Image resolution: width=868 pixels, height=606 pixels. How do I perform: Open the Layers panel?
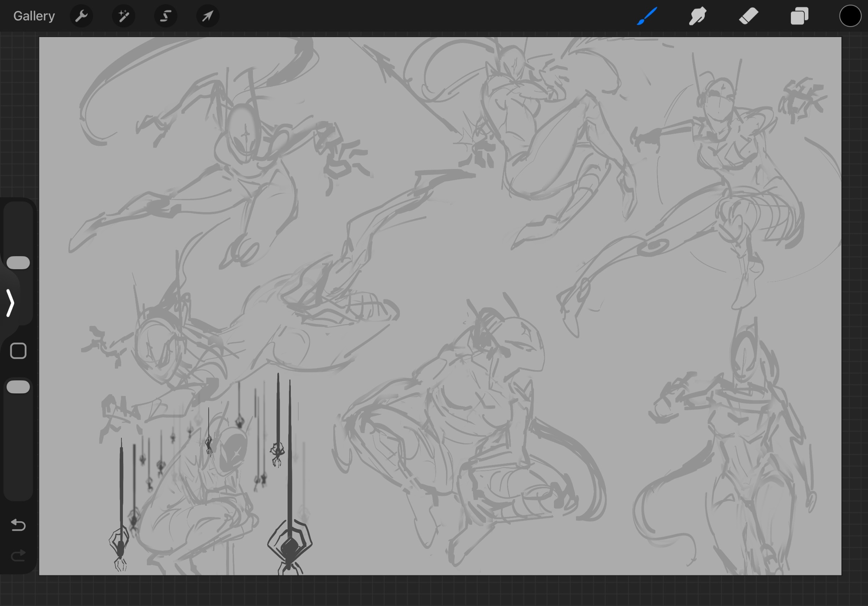799,16
